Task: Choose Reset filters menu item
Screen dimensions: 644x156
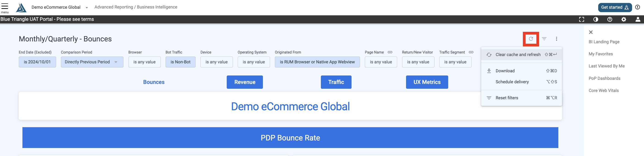Action: 521,98
